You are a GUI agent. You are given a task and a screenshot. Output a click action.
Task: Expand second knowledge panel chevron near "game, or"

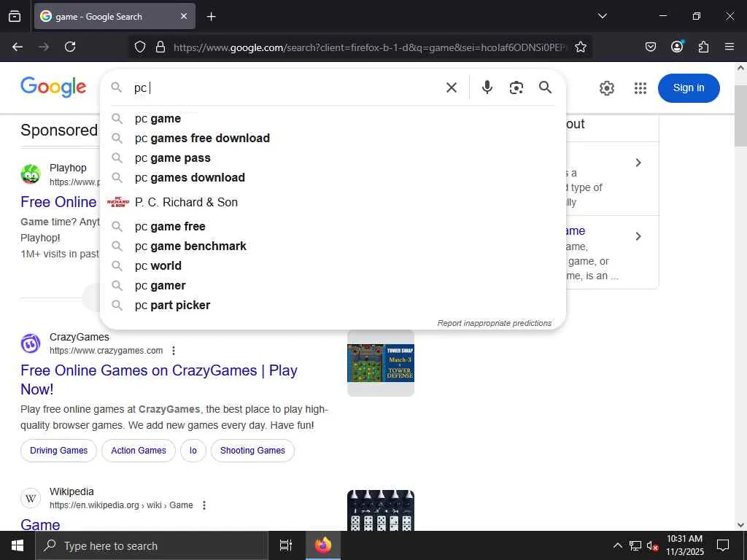click(638, 237)
